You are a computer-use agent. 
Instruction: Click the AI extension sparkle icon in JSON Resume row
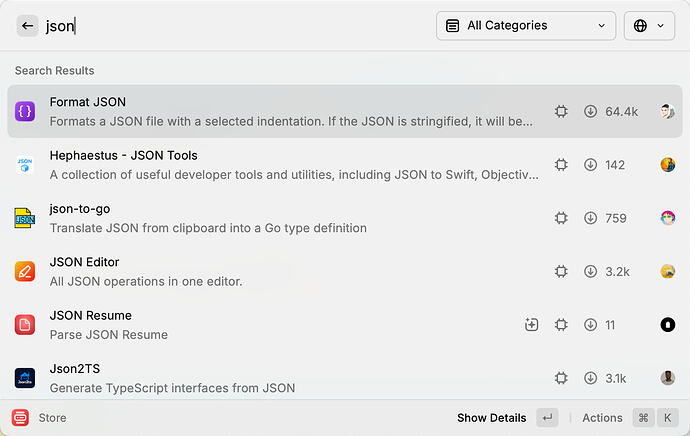(532, 325)
